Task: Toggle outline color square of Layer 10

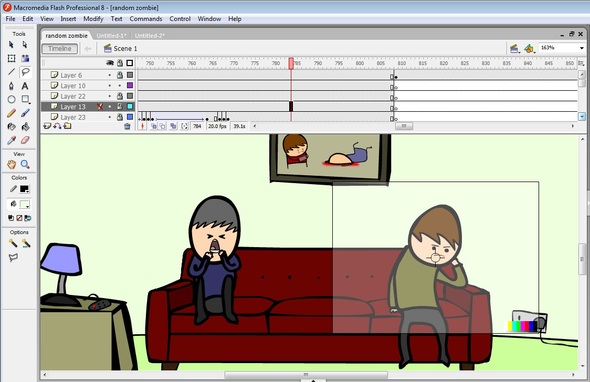Action: tap(130, 85)
